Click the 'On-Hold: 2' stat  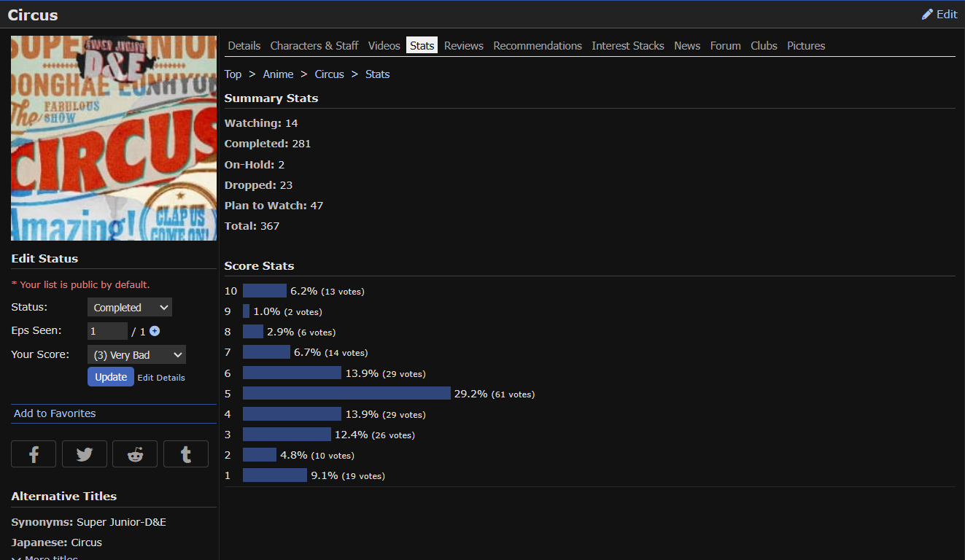tap(255, 165)
